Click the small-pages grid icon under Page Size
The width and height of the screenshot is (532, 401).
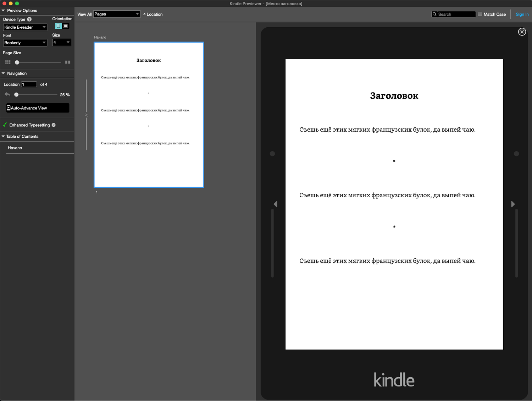8,62
